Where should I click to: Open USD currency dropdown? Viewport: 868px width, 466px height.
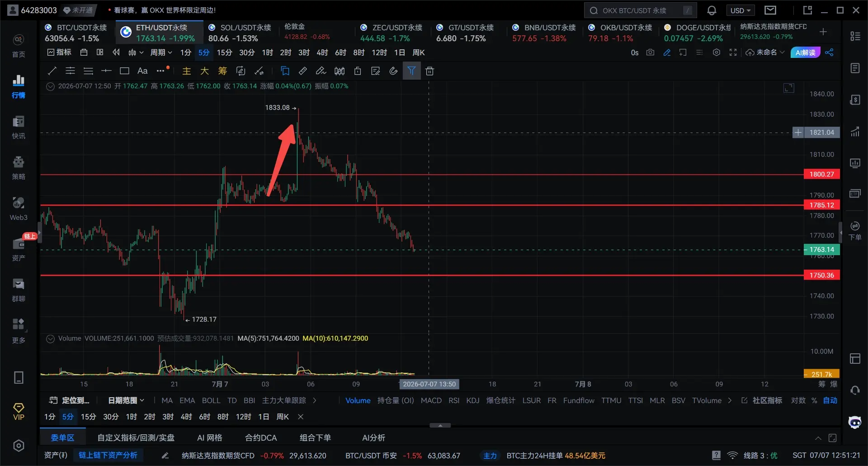741,10
